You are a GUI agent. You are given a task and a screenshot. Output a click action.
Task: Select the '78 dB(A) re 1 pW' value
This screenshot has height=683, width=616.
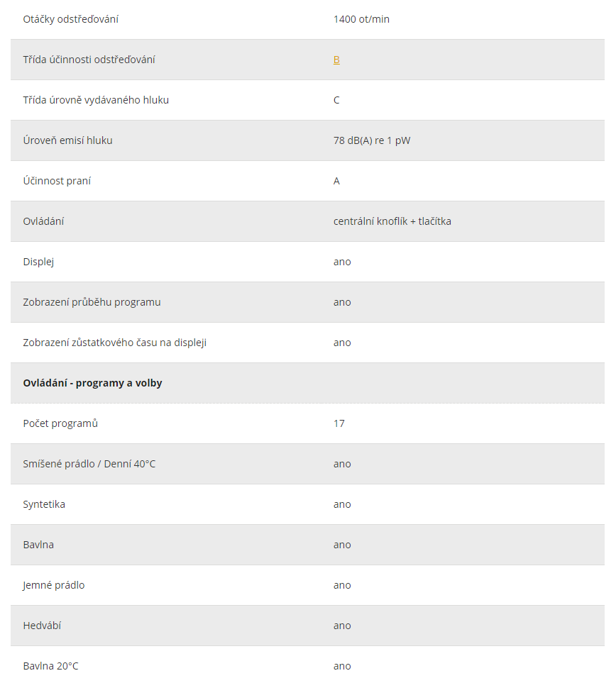[x=372, y=140]
